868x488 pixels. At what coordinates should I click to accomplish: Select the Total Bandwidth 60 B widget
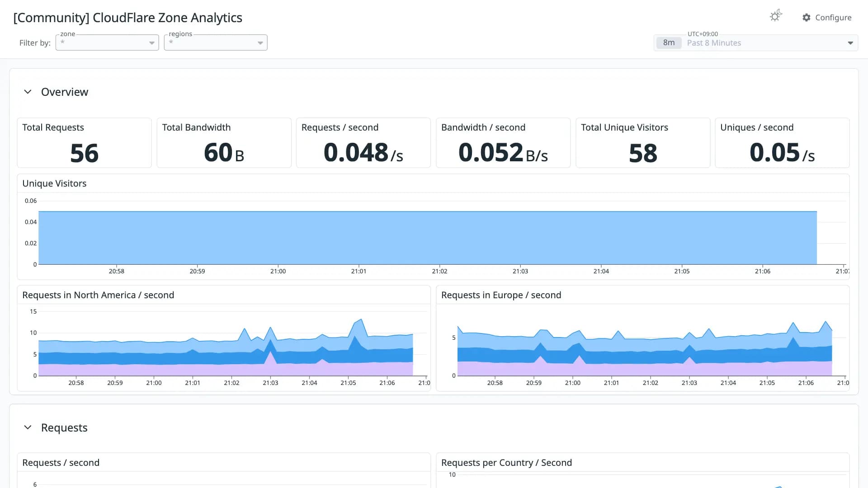tap(224, 143)
